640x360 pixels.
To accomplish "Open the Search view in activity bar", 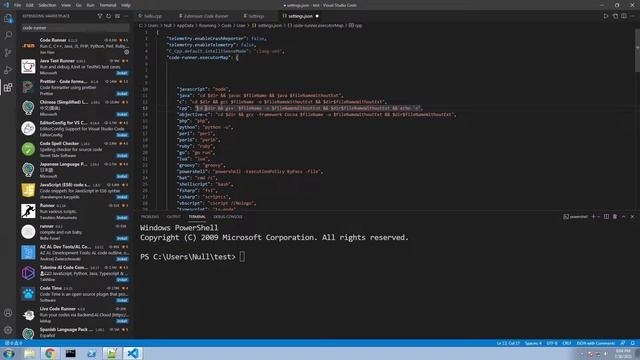I will point(8,35).
